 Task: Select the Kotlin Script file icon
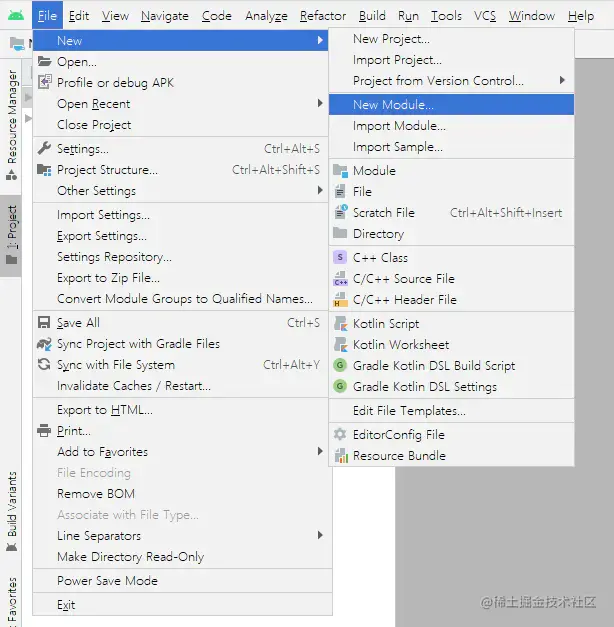(340, 323)
